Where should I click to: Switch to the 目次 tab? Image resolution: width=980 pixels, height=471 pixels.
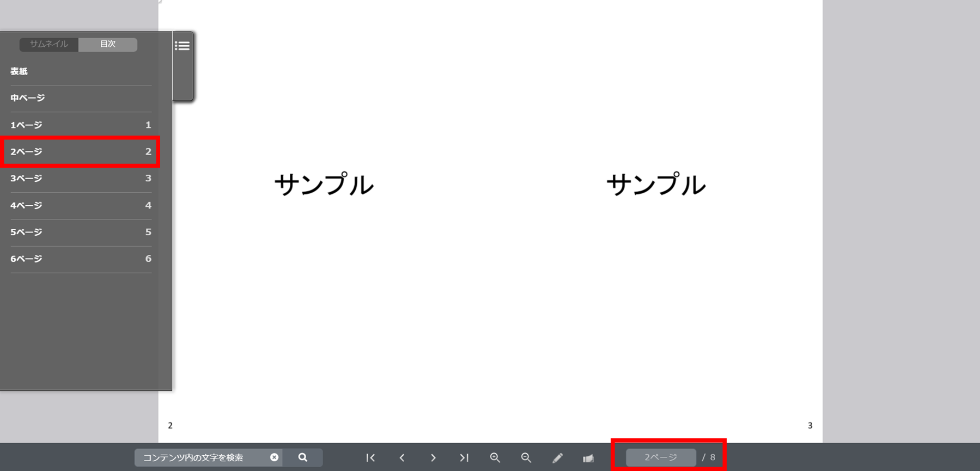click(108, 44)
